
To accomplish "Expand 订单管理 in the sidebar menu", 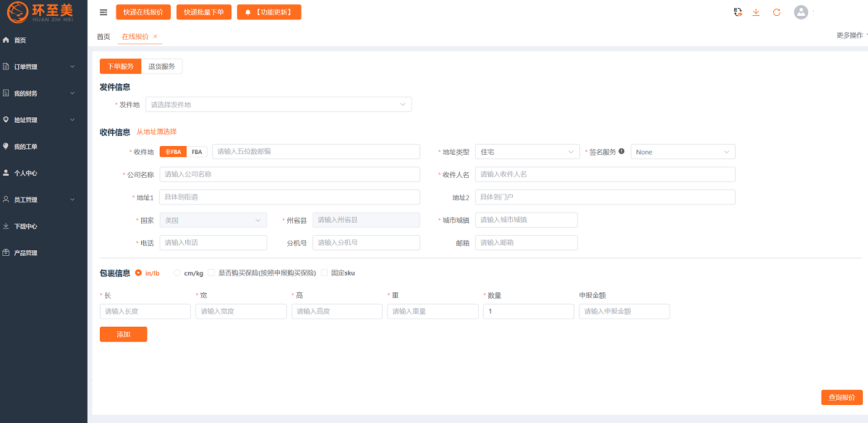I will pyautogui.click(x=43, y=67).
